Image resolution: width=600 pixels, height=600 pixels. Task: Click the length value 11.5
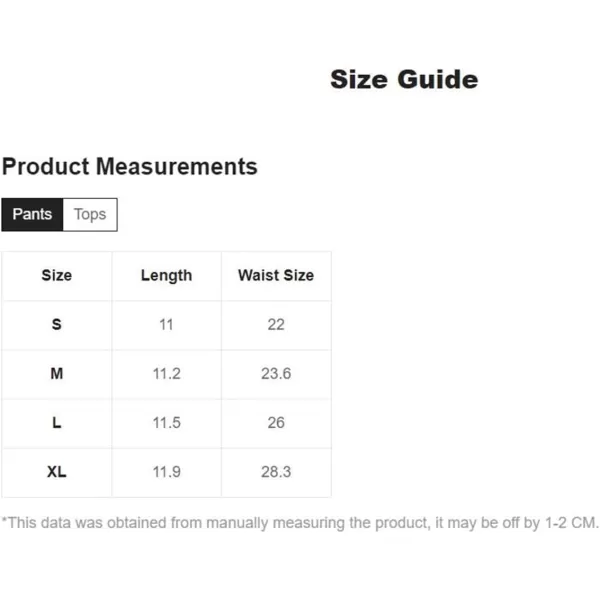[x=166, y=423]
